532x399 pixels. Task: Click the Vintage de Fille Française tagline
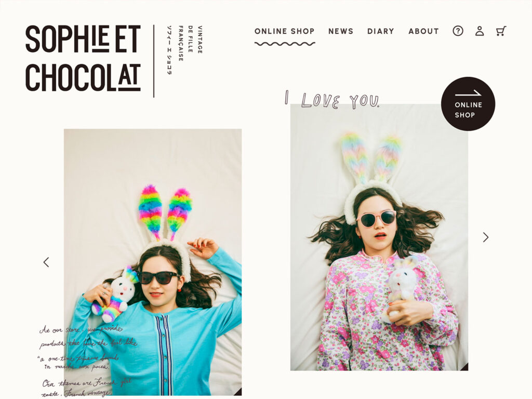pyautogui.click(x=190, y=43)
